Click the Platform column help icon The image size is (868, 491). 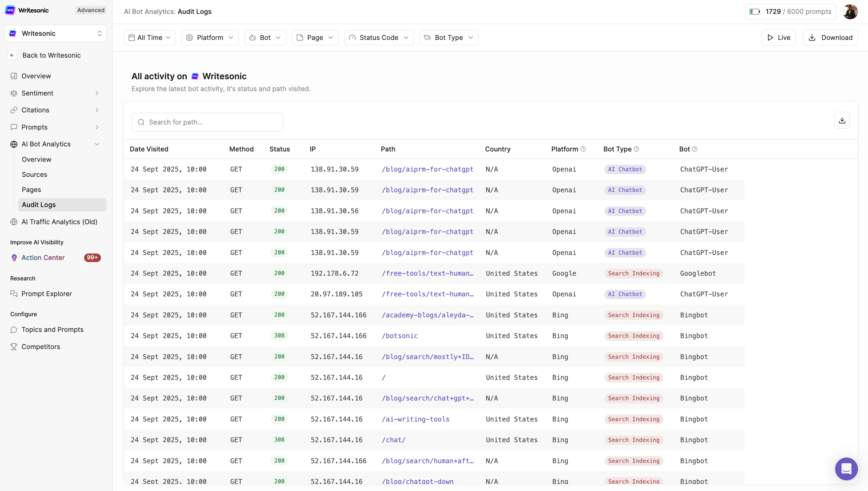583,149
